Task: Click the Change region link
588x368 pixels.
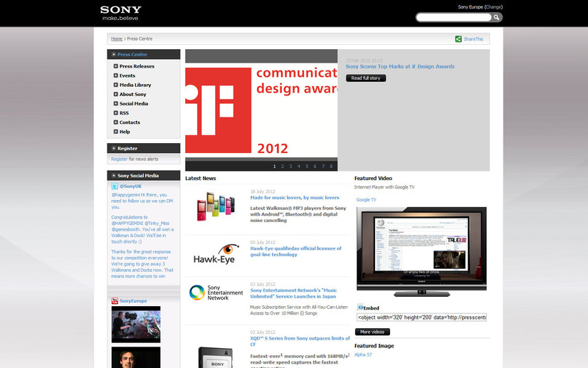Action: coord(493,6)
